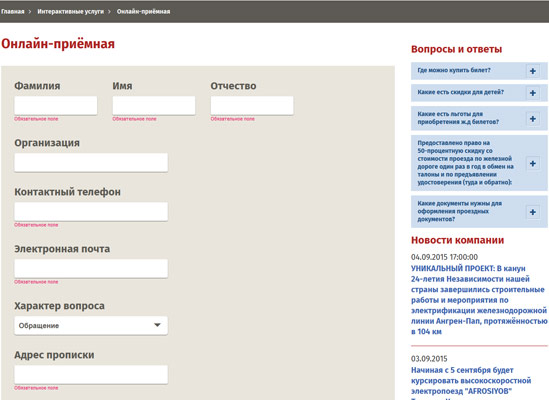Click into the Организация field
This screenshot has height=400, width=549.
click(91, 162)
